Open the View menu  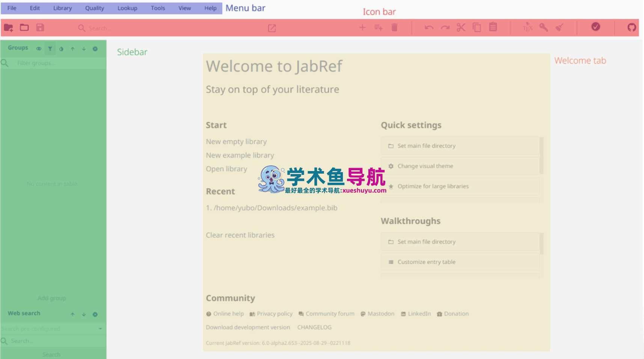tap(184, 8)
